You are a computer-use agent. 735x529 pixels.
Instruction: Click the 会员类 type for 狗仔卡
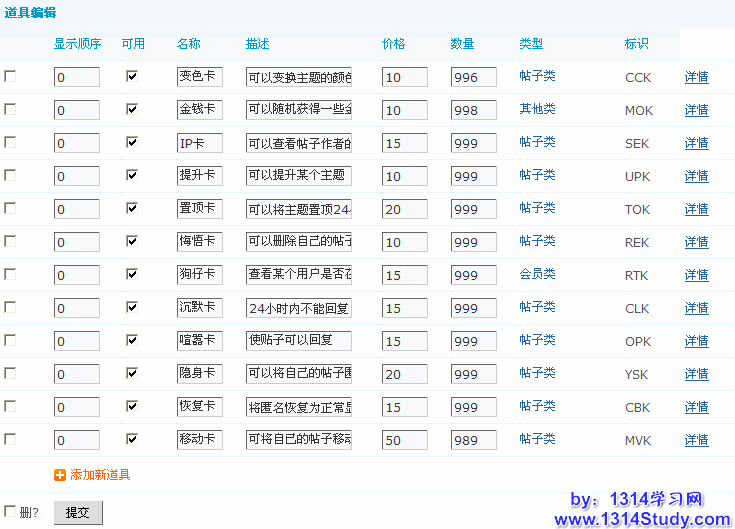537,274
